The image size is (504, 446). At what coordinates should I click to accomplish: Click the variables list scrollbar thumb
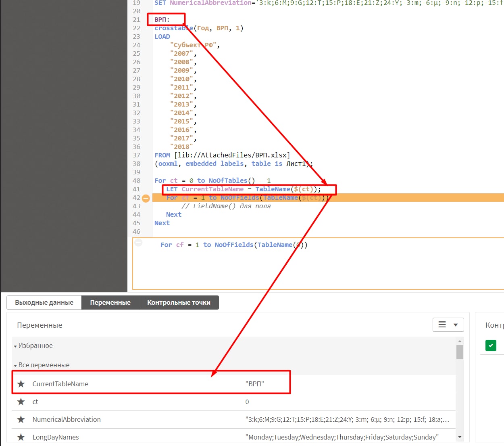[460, 352]
